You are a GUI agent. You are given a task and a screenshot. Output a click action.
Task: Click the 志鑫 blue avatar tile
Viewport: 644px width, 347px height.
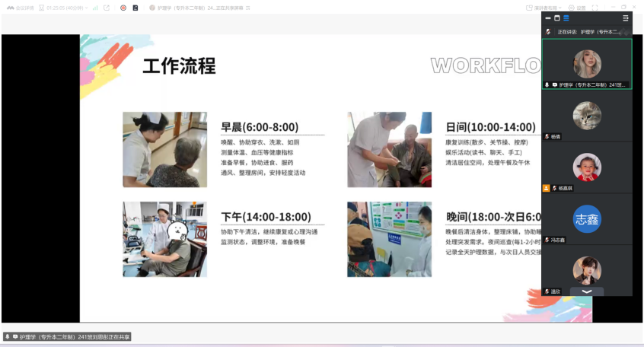click(586, 219)
